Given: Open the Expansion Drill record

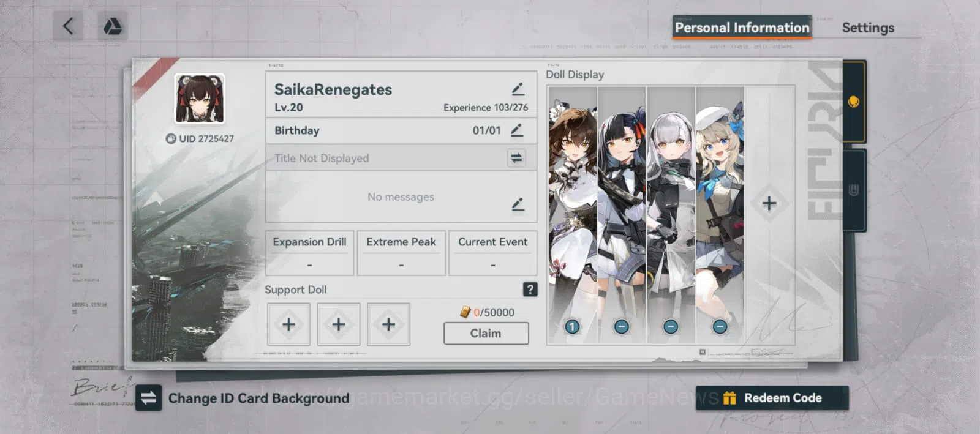Looking at the screenshot, I should point(309,253).
